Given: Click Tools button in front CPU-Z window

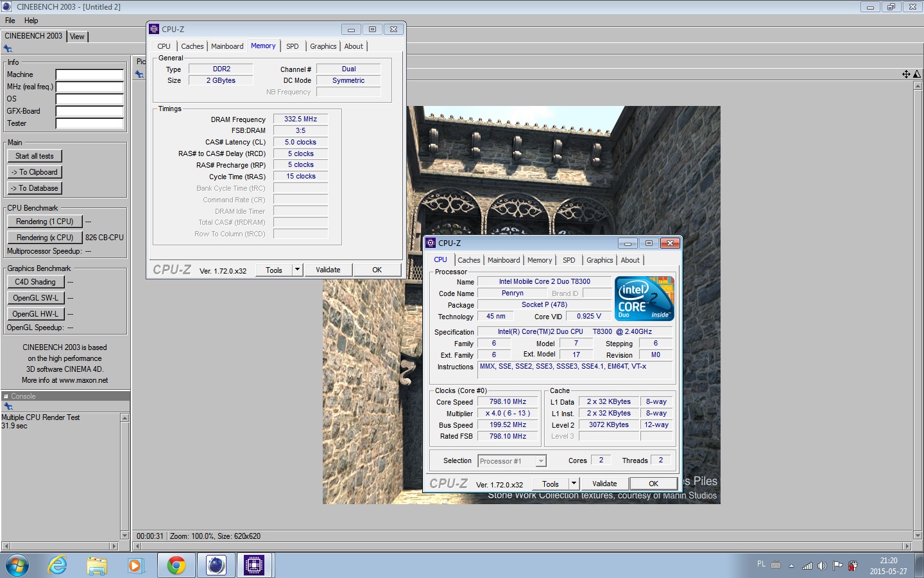Looking at the screenshot, I should point(551,484).
